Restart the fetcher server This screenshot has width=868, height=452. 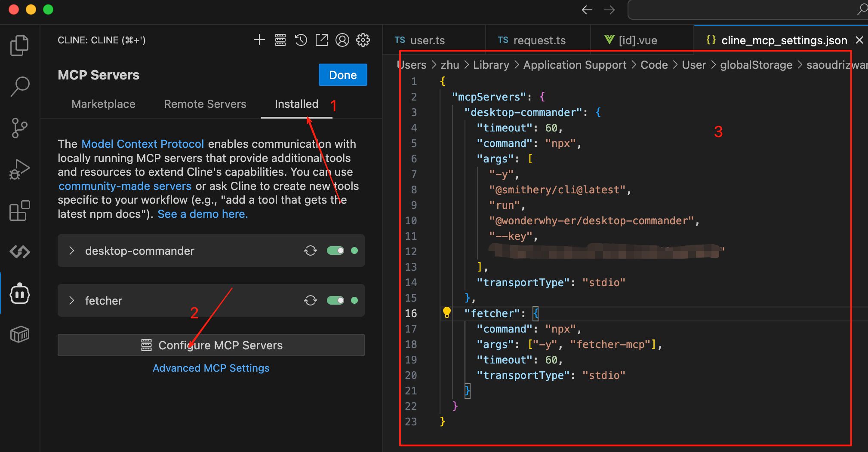point(311,300)
